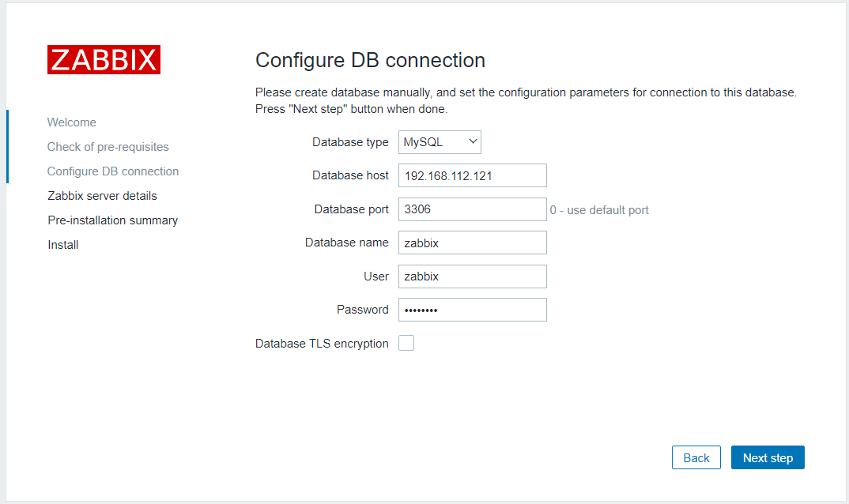Select Configure DB connection in sidebar
The image size is (849, 504).
point(113,171)
